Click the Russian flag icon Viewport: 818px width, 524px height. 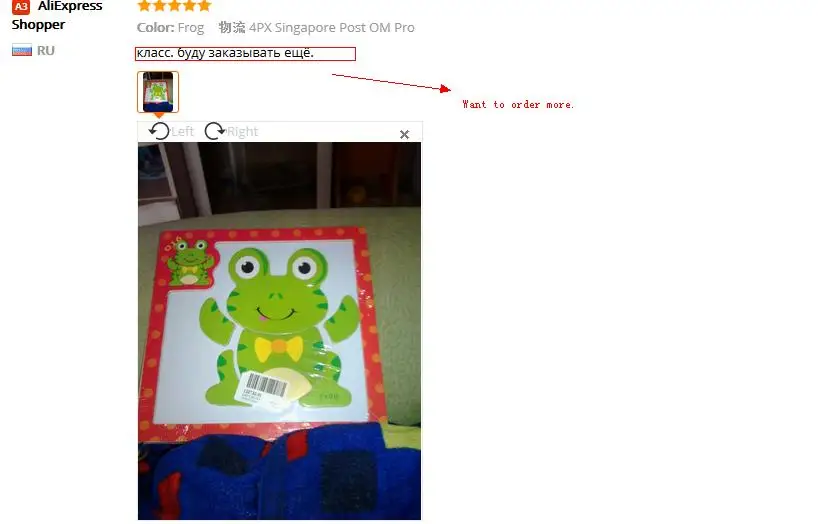(x=22, y=51)
